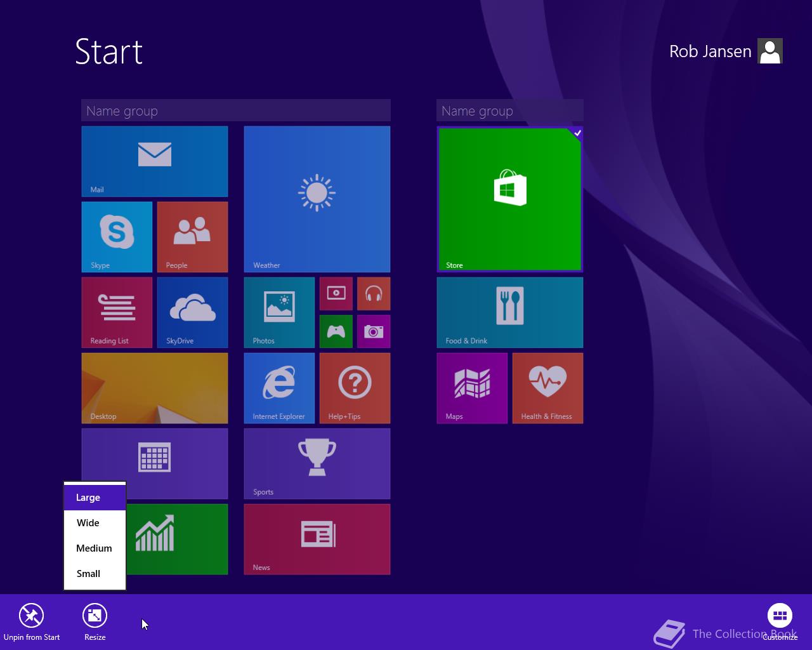Open the small Music headphones tile
812x650 pixels.
pos(374,293)
